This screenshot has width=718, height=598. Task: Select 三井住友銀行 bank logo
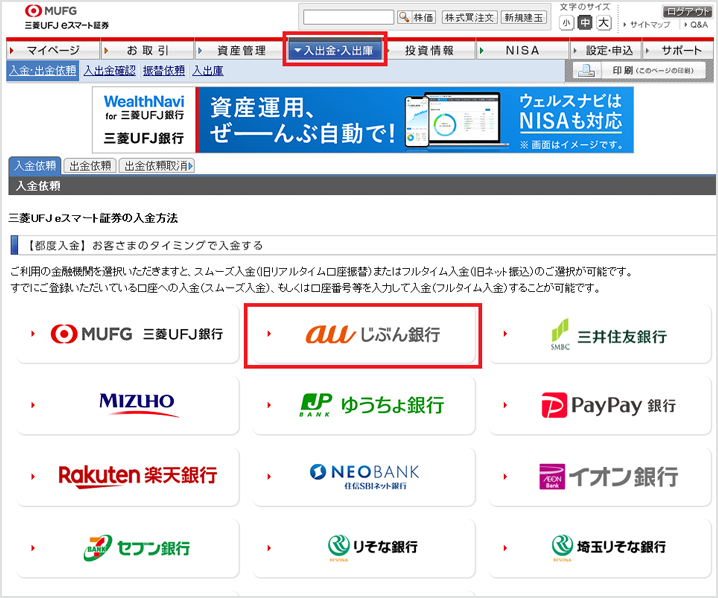click(600, 334)
